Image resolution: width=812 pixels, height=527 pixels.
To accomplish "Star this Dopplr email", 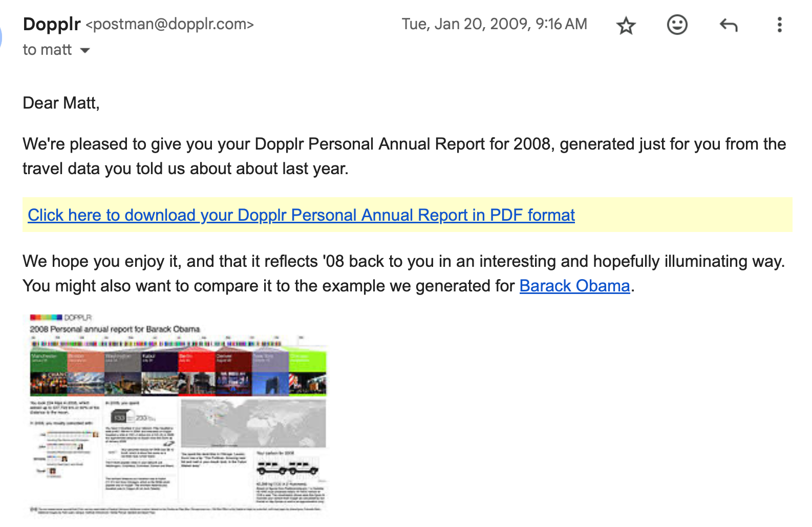I will 626,25.
